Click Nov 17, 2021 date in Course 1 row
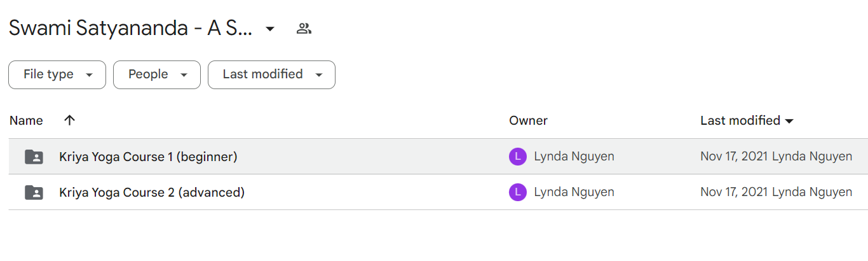 point(735,157)
